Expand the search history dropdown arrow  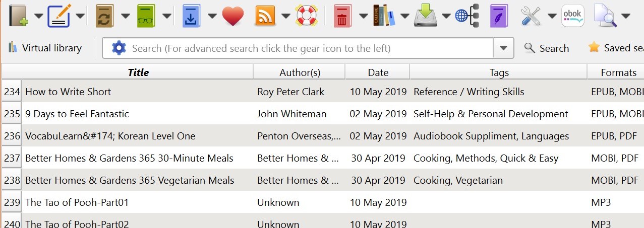pos(503,48)
